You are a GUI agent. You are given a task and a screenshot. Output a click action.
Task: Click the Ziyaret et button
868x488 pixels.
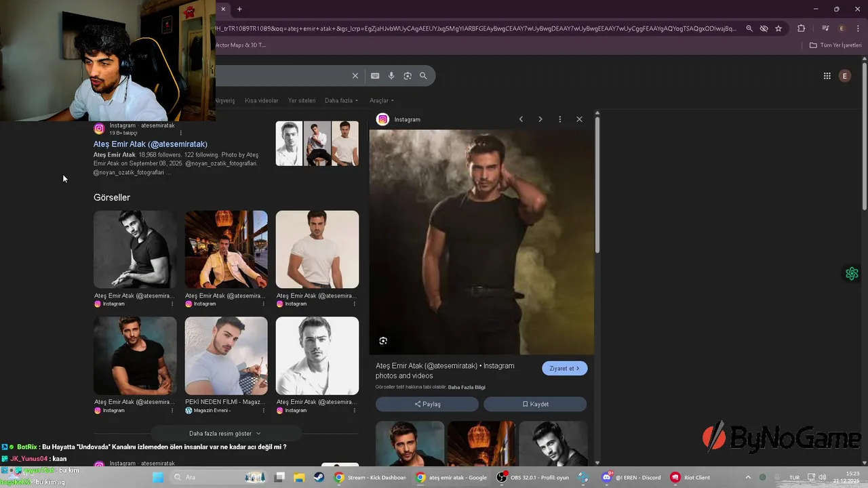565,369
